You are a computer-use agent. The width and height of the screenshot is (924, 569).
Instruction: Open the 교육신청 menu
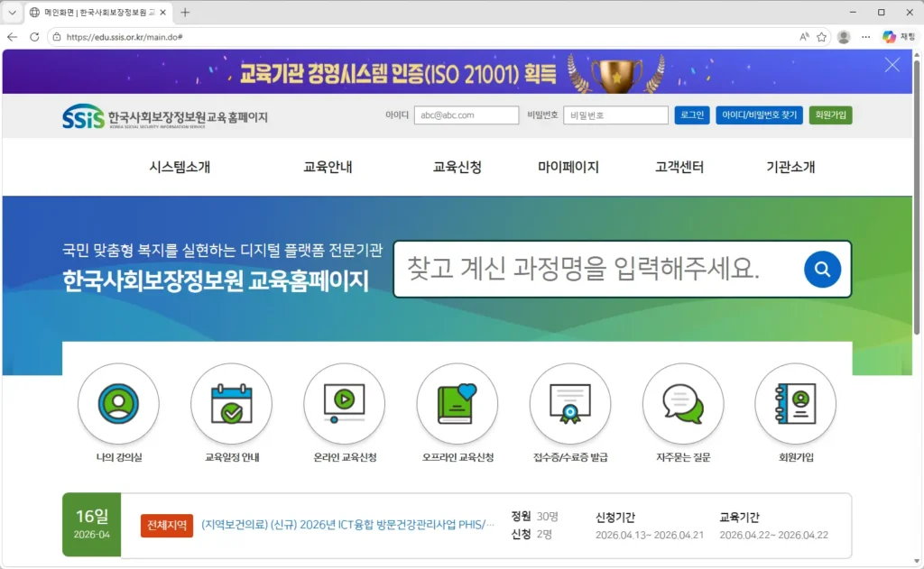pos(457,167)
